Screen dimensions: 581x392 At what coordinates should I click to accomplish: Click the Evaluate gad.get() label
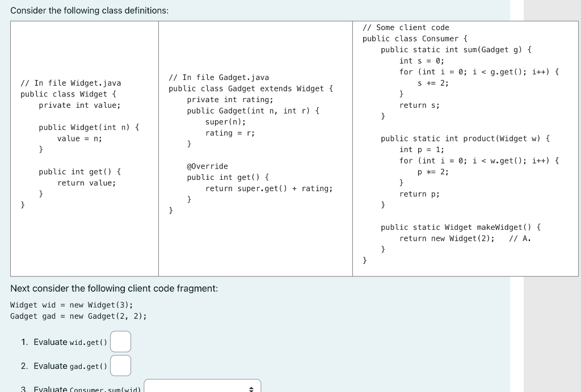tap(70, 365)
